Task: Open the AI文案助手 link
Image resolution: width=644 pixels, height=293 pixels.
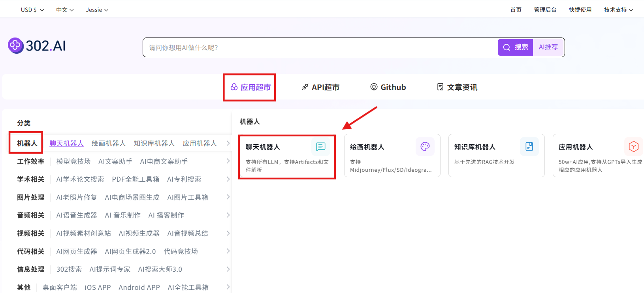Action: 115,162
